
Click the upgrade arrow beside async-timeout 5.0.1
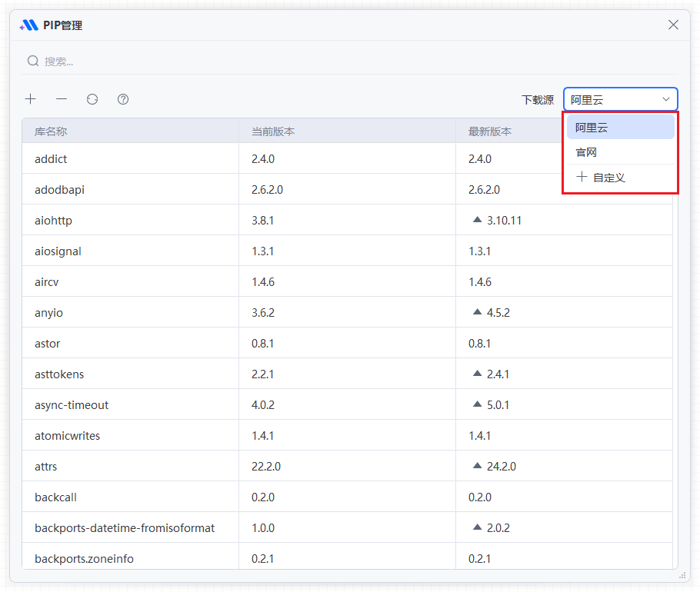477,404
